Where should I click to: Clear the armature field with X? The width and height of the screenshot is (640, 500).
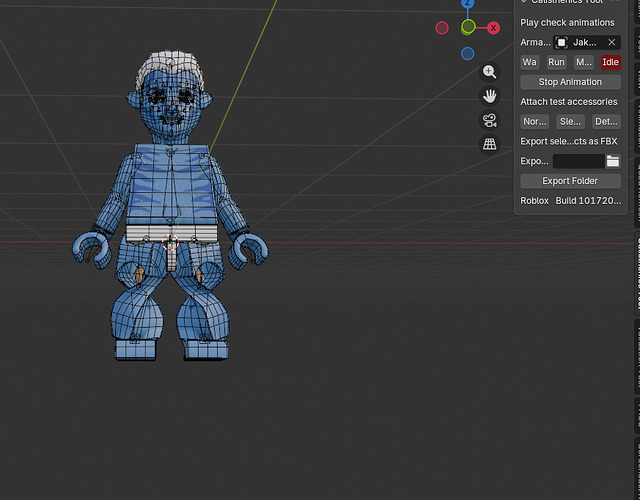tap(611, 42)
